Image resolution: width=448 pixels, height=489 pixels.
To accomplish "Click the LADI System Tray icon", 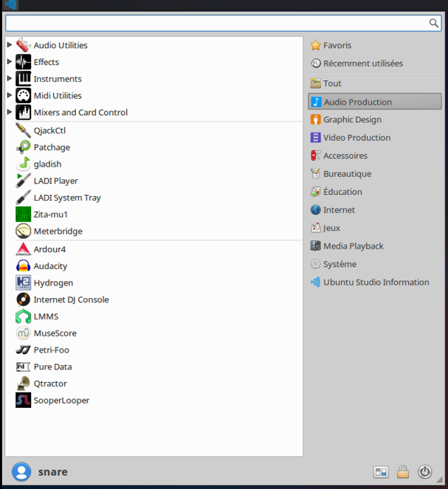I will tap(23, 198).
